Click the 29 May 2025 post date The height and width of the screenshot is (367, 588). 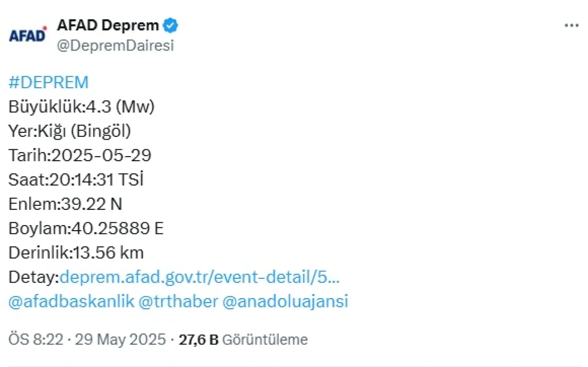click(120, 339)
